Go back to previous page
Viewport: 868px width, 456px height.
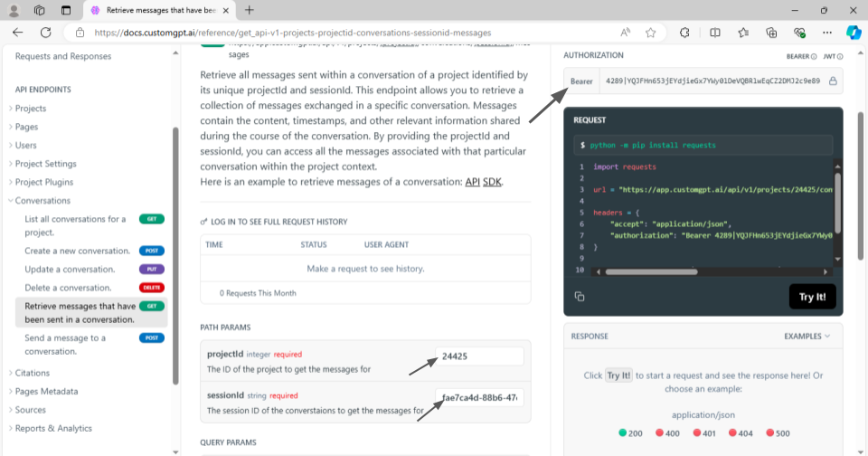(18, 33)
